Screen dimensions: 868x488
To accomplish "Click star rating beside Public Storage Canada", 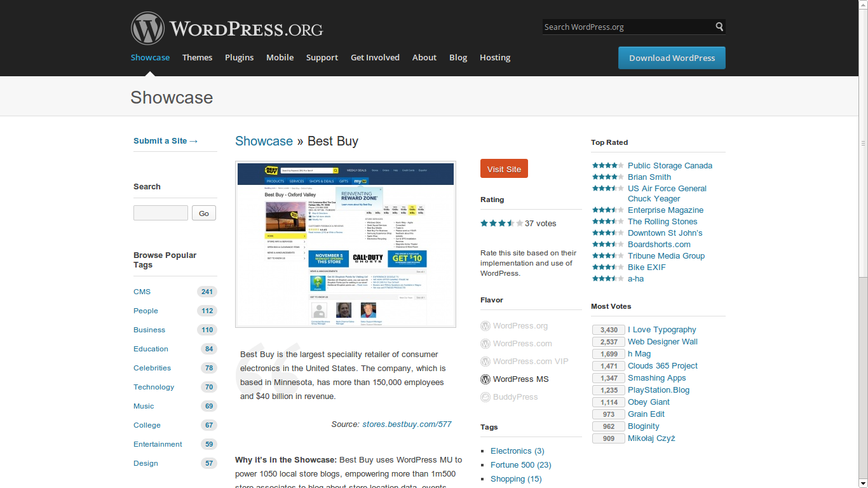I will pos(608,165).
